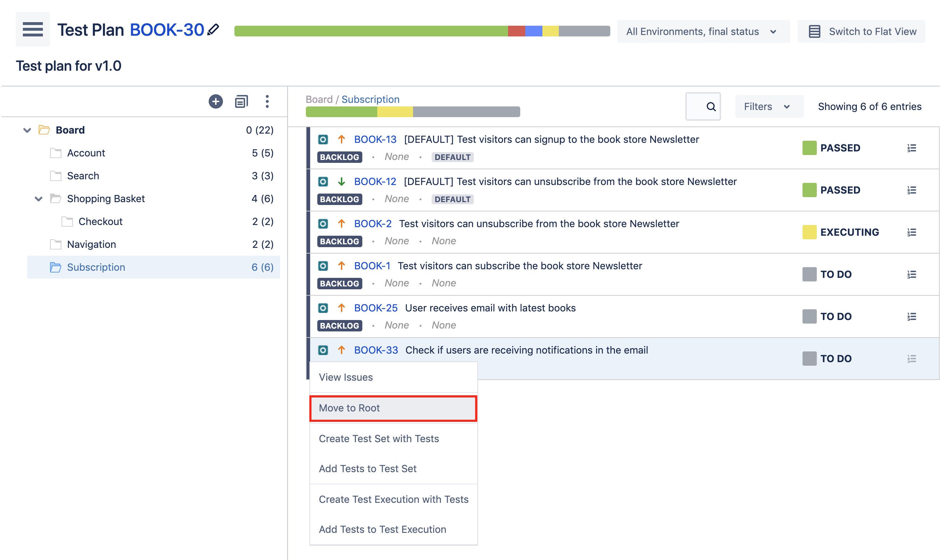Collapse the Board folder tree
Image resolution: width=944 pixels, height=560 pixels.
[x=27, y=130]
